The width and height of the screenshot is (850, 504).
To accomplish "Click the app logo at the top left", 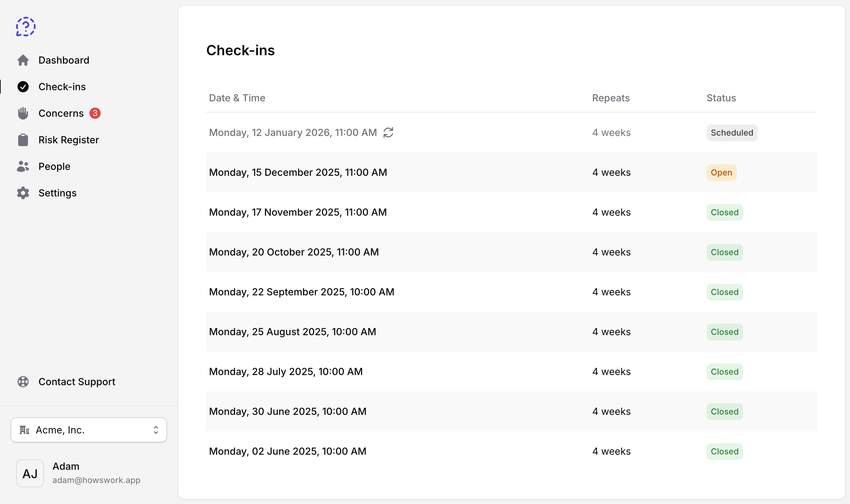I will [26, 26].
